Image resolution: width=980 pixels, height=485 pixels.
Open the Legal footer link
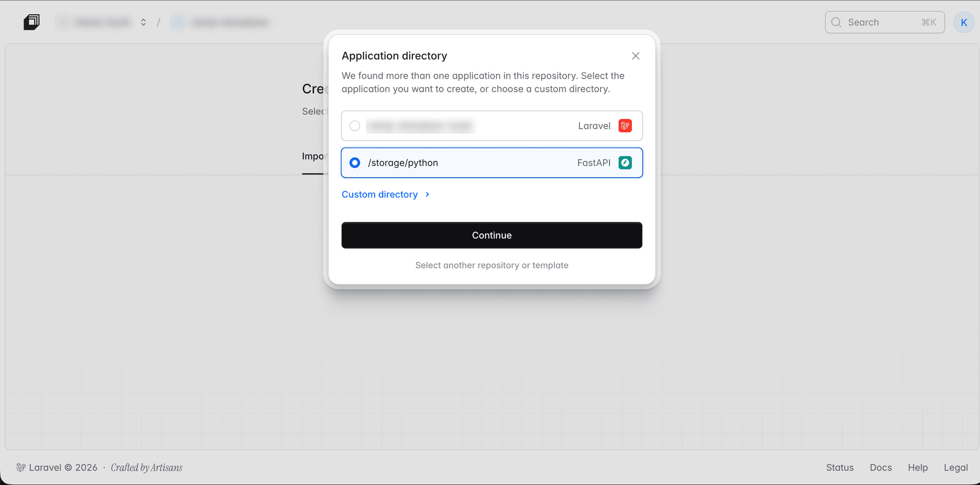click(955, 468)
